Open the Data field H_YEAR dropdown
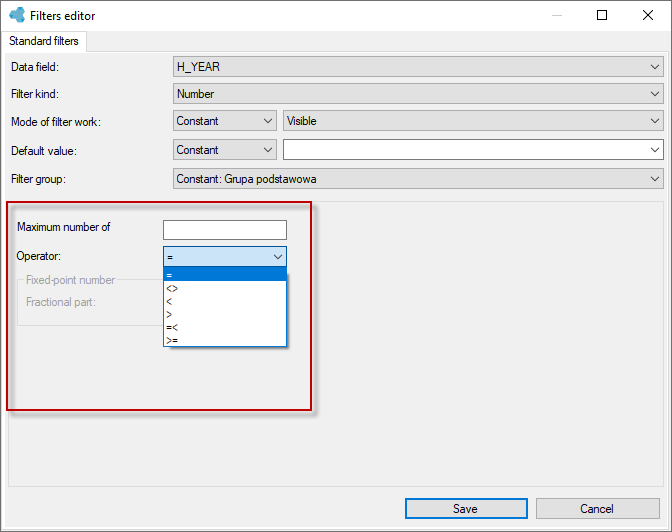672x532 pixels. click(x=418, y=67)
